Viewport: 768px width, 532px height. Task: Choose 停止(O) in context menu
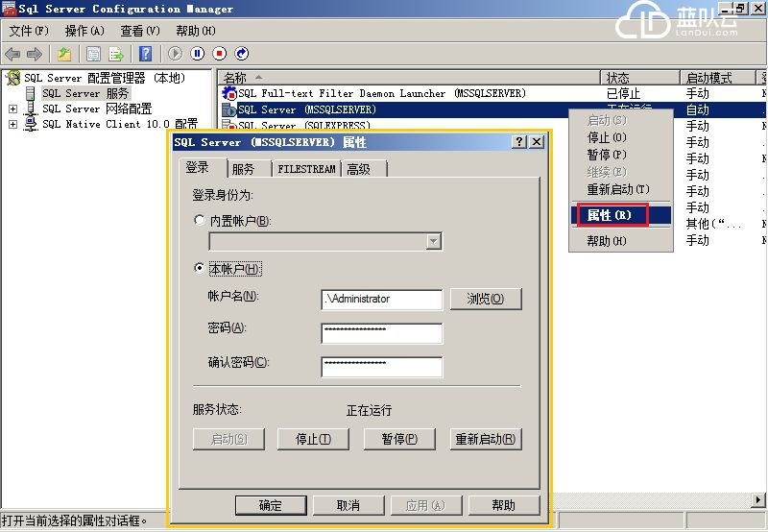620,137
